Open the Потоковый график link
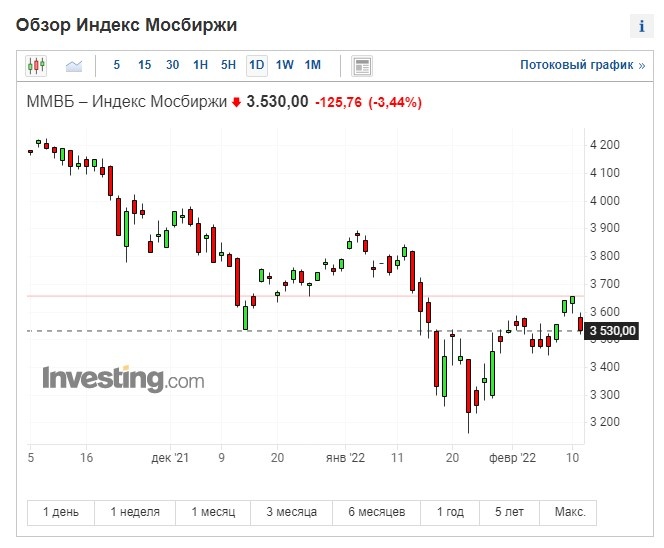664x548 pixels. click(582, 65)
